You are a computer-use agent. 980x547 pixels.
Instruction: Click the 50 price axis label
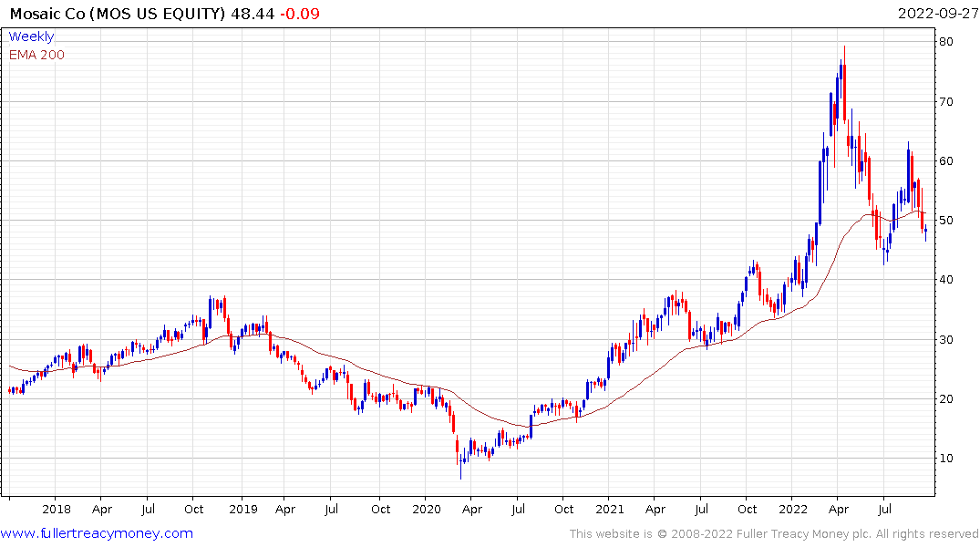click(x=945, y=220)
